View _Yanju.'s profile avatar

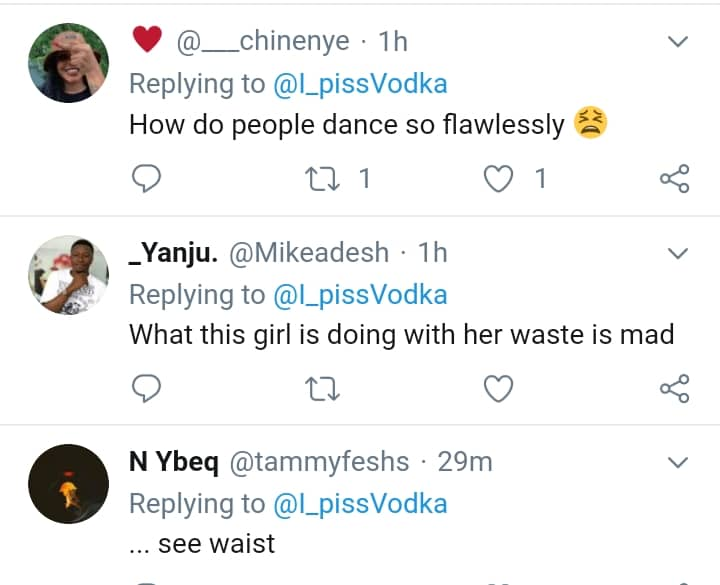point(68,275)
